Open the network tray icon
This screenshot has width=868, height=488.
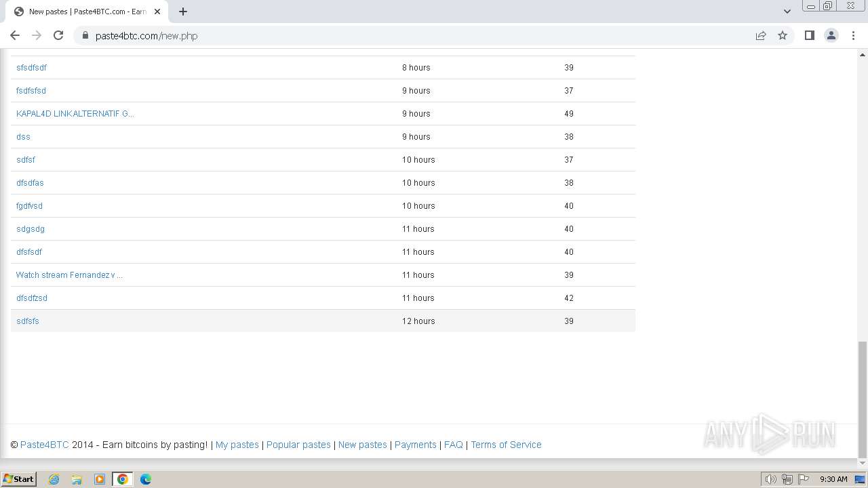[787, 479]
